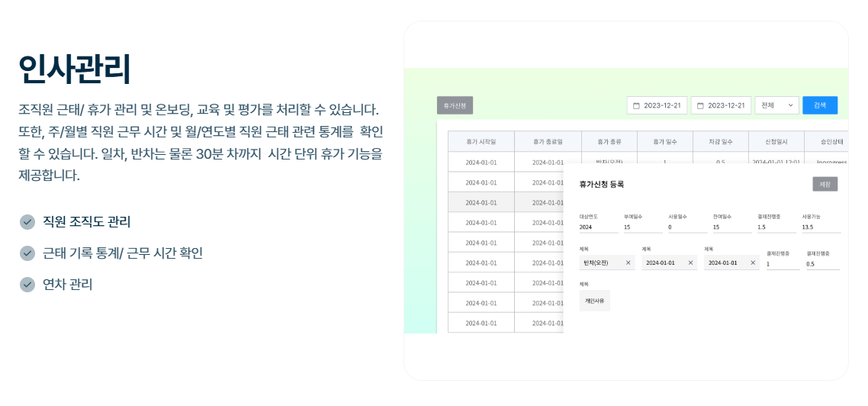Click the check icon beside 근태 기록 통계
Image resolution: width=868 pixels, height=406 pixels.
[27, 253]
